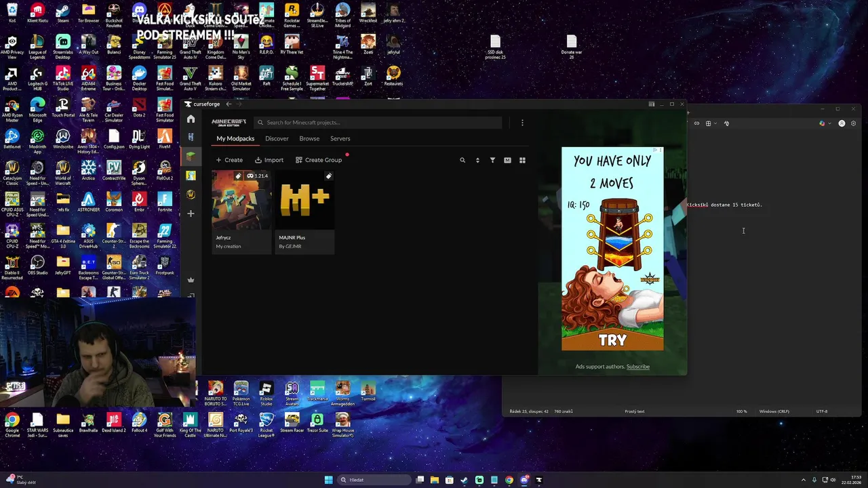Toggle the M view button in the modpack toolbar
This screenshot has height=488, width=868.
(x=507, y=160)
